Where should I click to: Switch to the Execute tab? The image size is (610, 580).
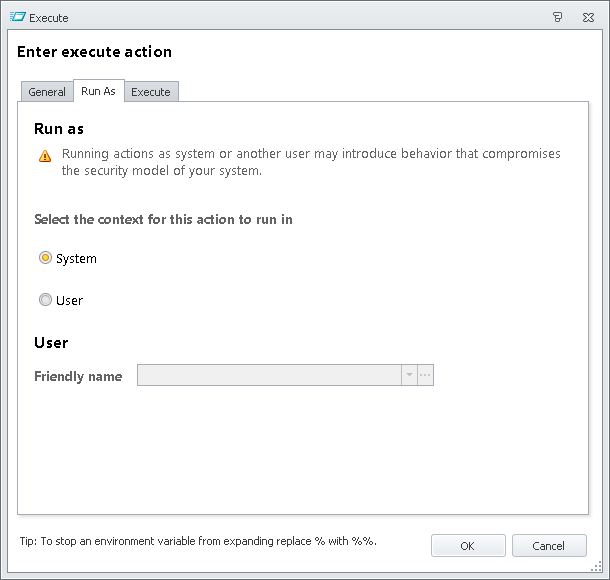point(151,92)
